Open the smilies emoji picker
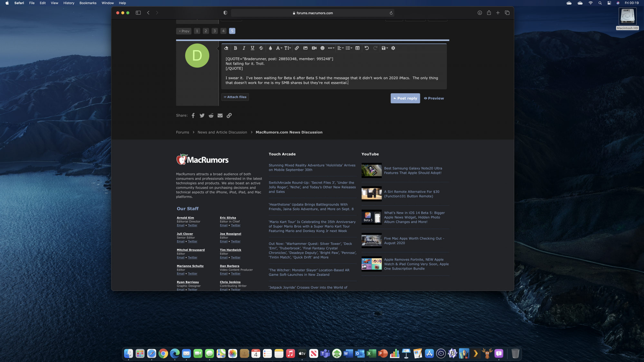 point(322,48)
